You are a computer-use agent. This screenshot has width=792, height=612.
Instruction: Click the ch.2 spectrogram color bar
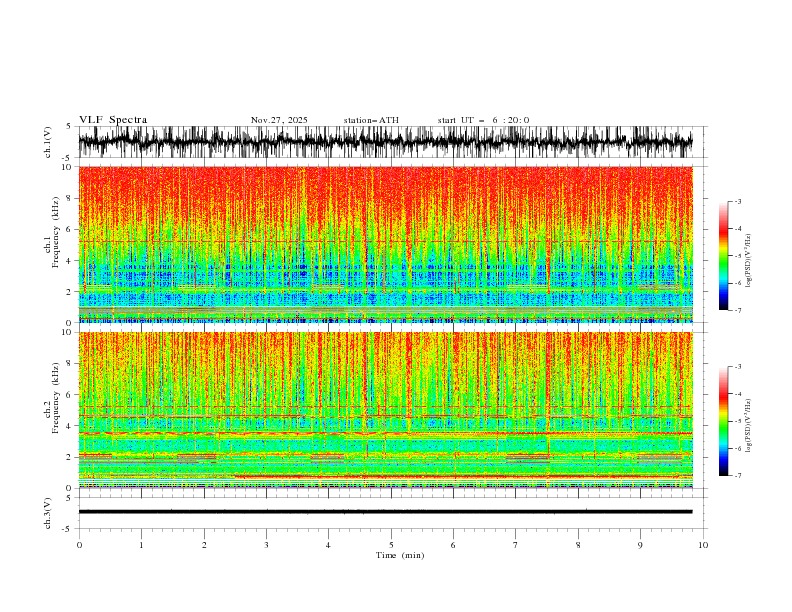click(723, 421)
